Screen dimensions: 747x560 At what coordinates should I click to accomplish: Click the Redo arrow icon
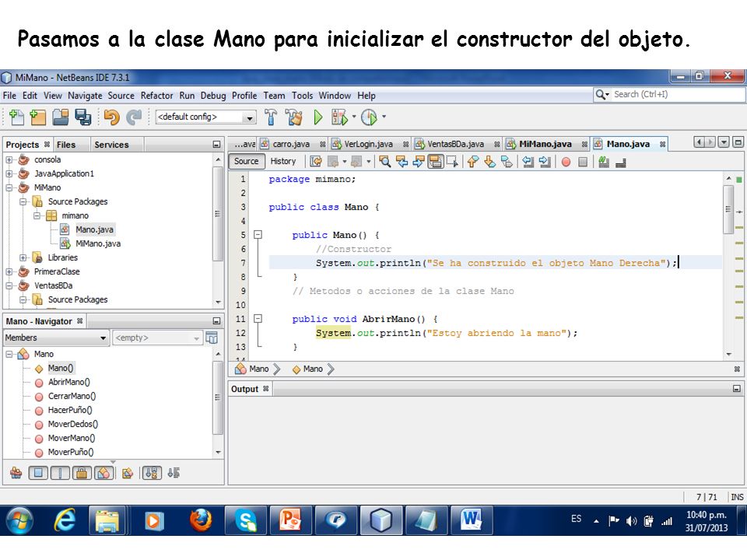coord(134,117)
